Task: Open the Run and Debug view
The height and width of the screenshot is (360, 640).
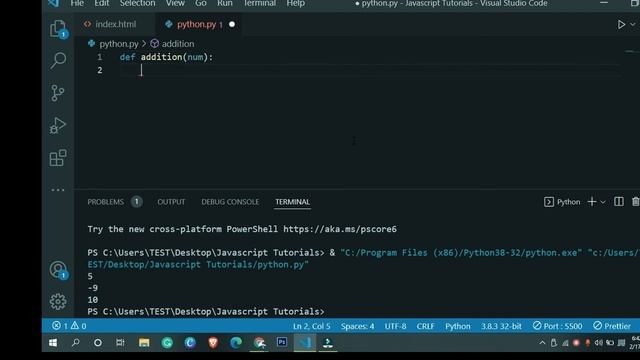Action: (x=58, y=125)
